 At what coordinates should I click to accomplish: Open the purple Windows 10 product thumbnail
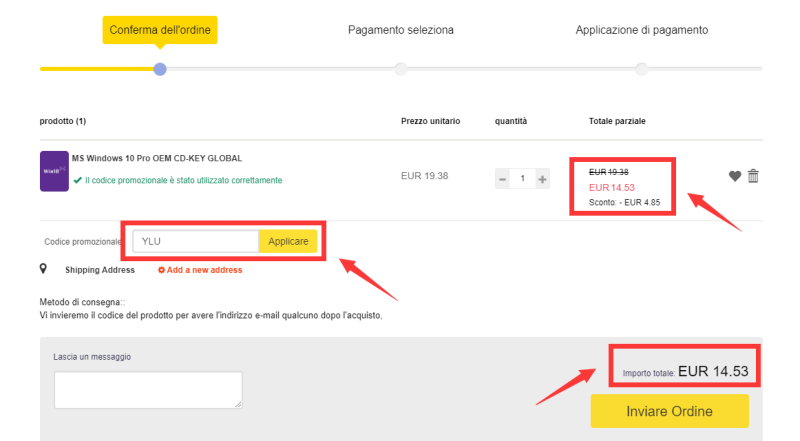click(x=54, y=171)
